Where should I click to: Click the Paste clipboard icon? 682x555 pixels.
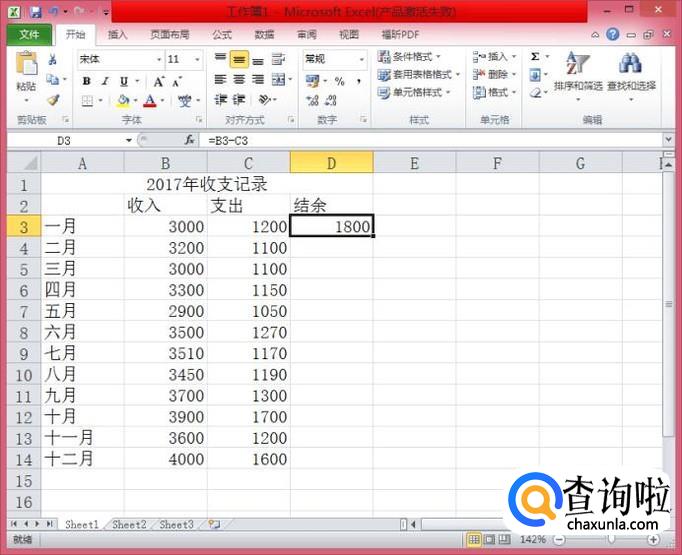pos(27,64)
